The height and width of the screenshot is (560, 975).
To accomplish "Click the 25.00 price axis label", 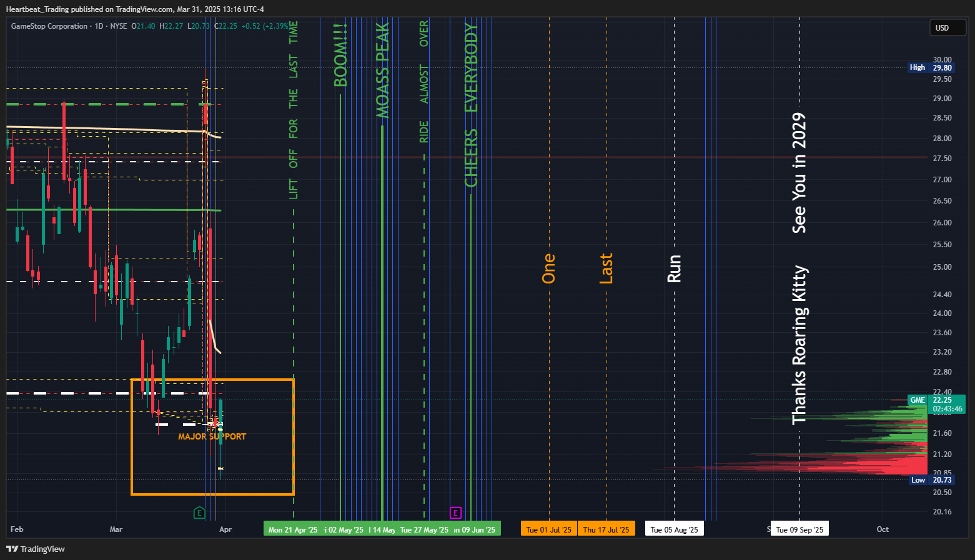I will [x=942, y=267].
